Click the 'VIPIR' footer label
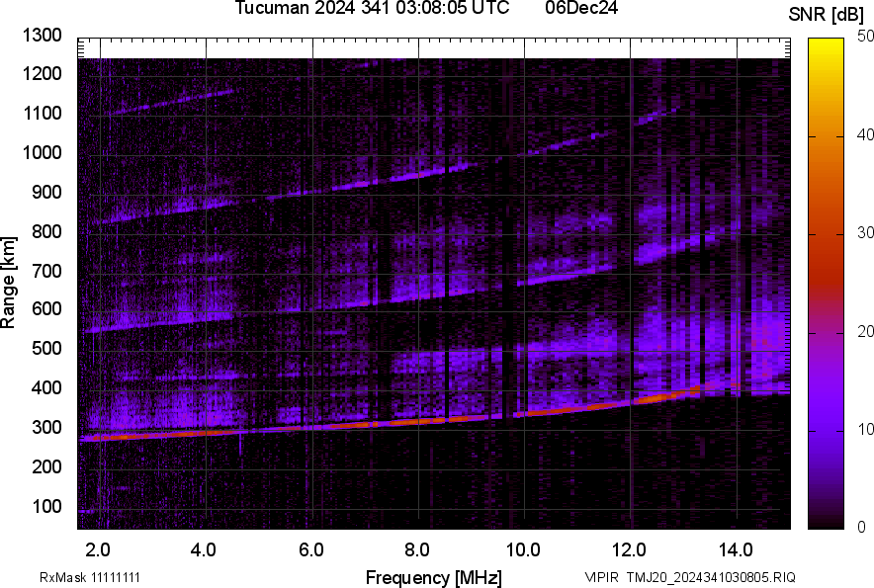 pos(602,577)
